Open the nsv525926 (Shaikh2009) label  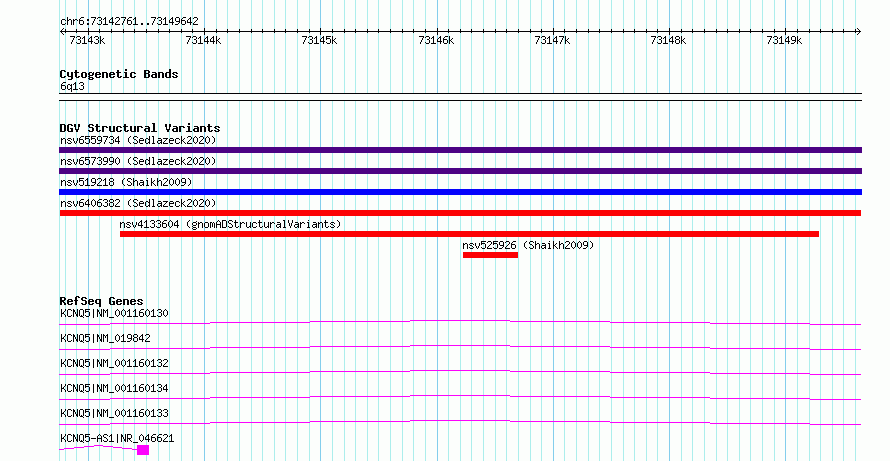pos(528,245)
